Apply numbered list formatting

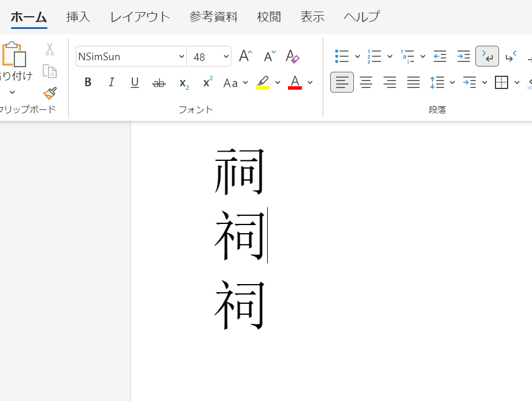(x=374, y=56)
